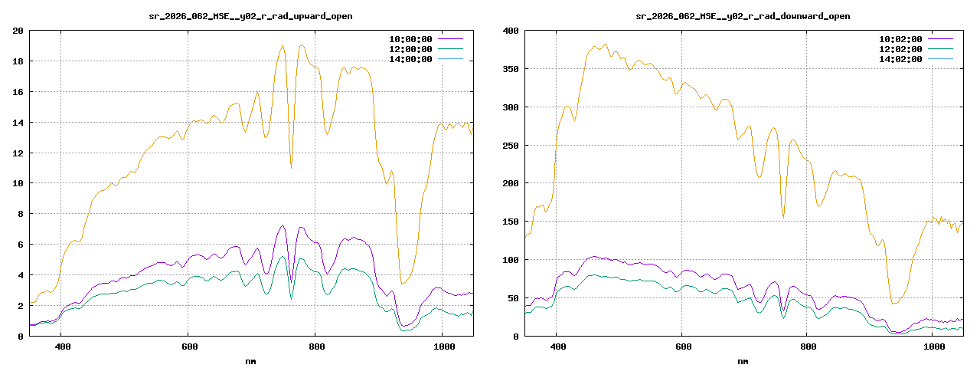The width and height of the screenshot is (980, 368).
Task: Click the right chart's nm axis label
Action: (743, 361)
